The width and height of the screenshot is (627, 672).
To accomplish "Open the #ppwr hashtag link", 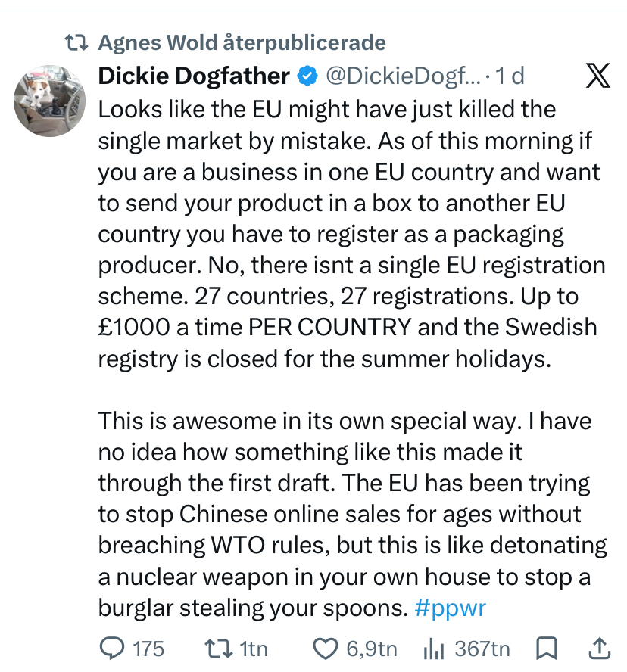I will click(x=451, y=608).
